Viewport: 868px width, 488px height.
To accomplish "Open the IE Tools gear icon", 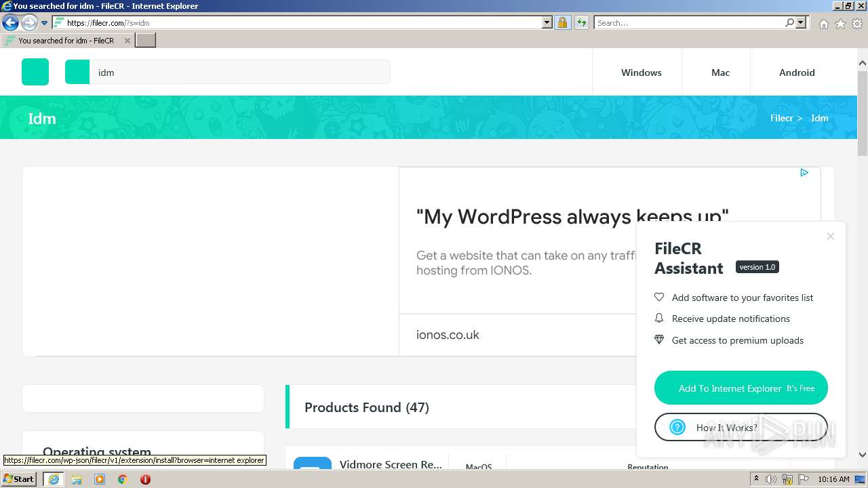I will (x=857, y=24).
